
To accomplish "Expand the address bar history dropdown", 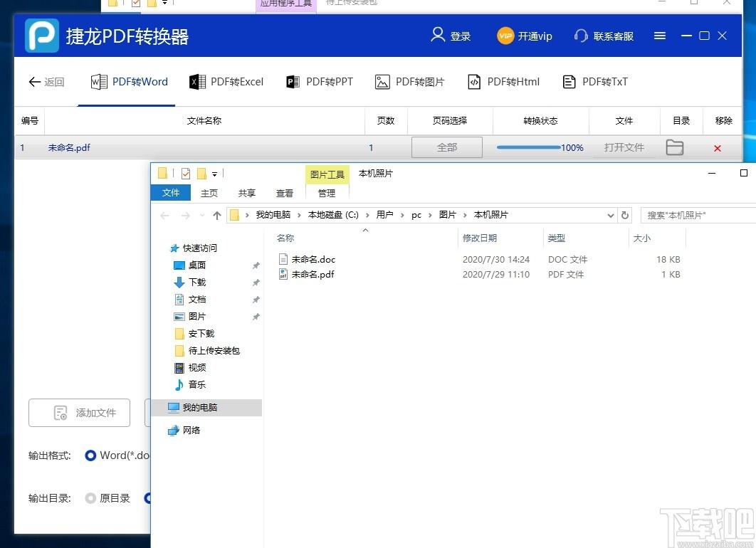I will point(610,216).
